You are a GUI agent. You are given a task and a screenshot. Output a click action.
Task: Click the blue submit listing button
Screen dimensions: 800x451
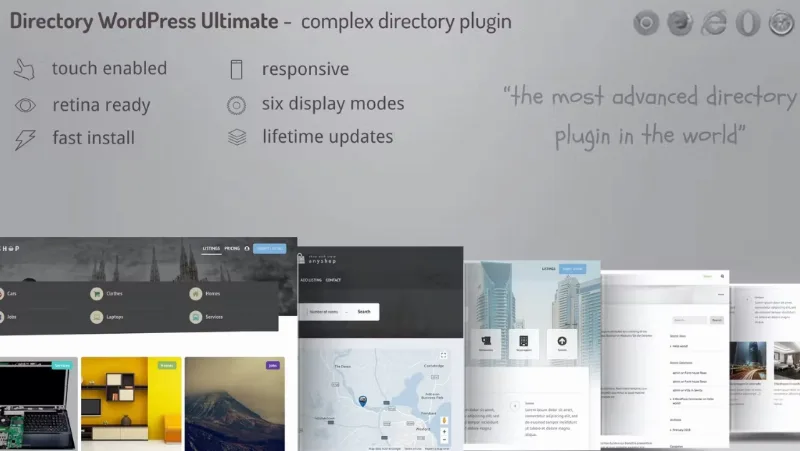(270, 248)
